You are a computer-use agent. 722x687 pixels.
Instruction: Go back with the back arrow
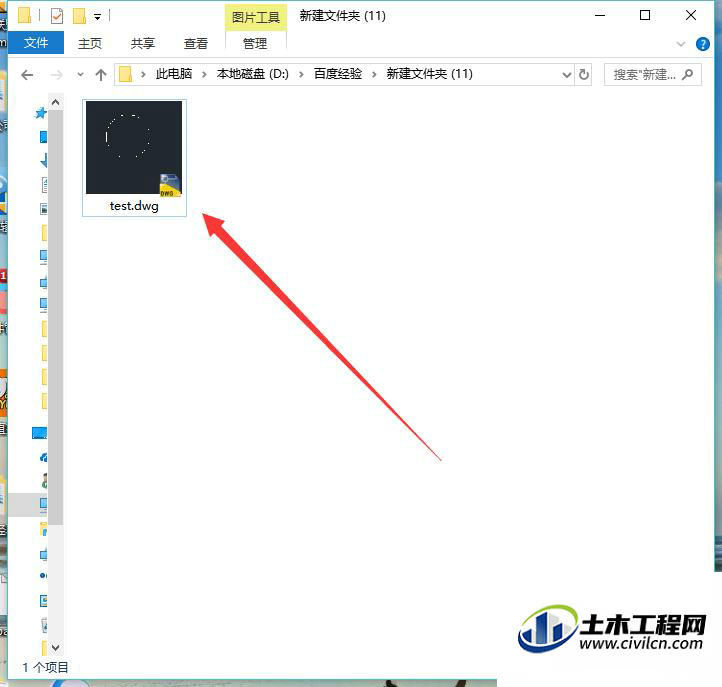(27, 74)
